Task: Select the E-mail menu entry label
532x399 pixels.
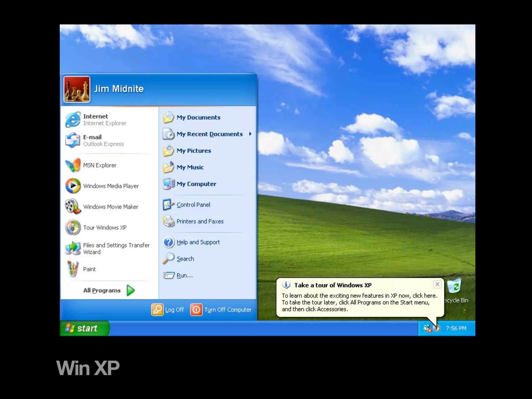Action: tap(92, 137)
